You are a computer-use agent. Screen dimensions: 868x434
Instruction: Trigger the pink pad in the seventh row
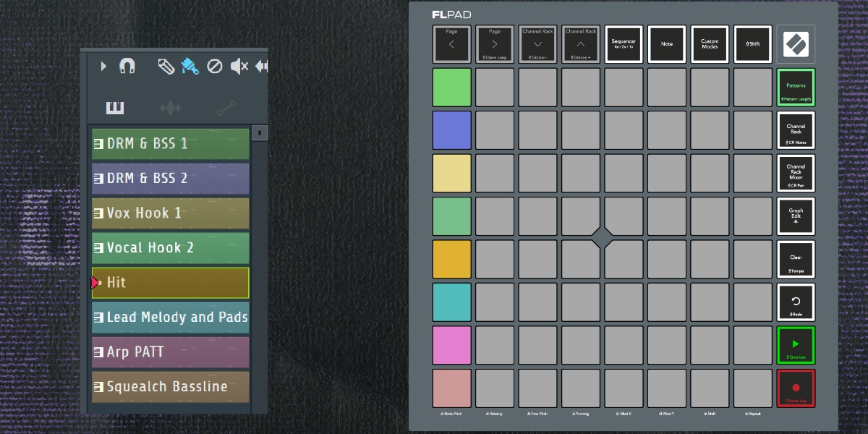tap(452, 346)
